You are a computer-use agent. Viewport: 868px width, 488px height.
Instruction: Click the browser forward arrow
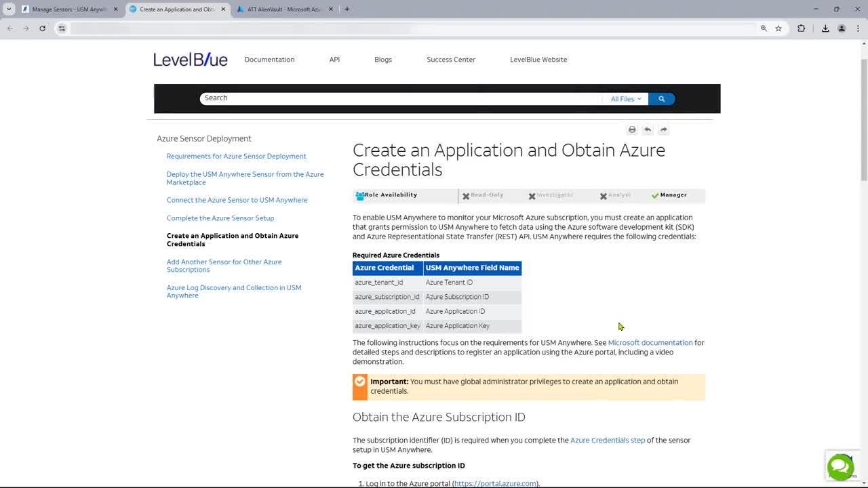26,28
